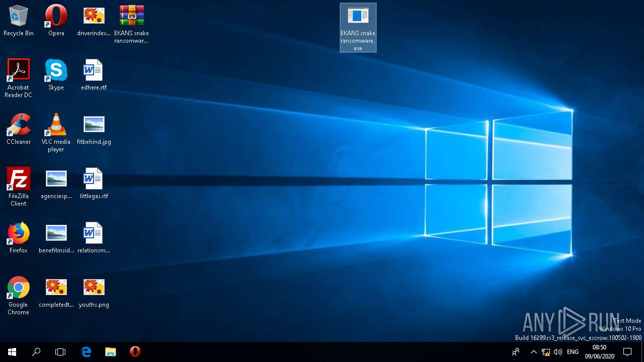Open the Windows Start menu
The height and width of the screenshot is (362, 644).
(12, 352)
